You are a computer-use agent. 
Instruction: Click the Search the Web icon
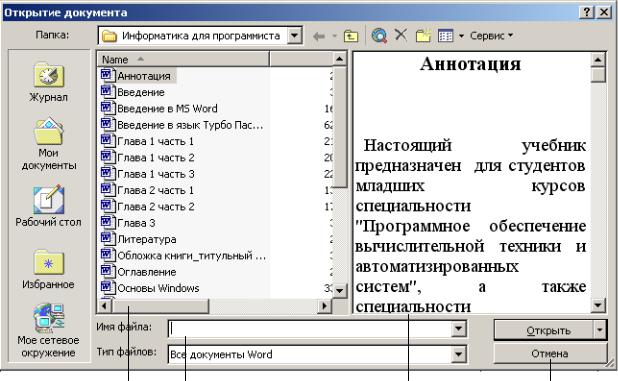coord(379,36)
